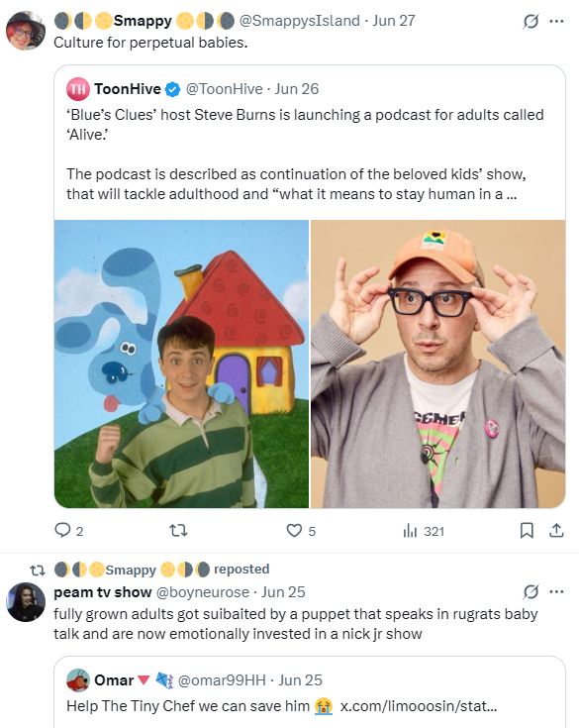View the vintage Blue's Clues image

(x=181, y=364)
